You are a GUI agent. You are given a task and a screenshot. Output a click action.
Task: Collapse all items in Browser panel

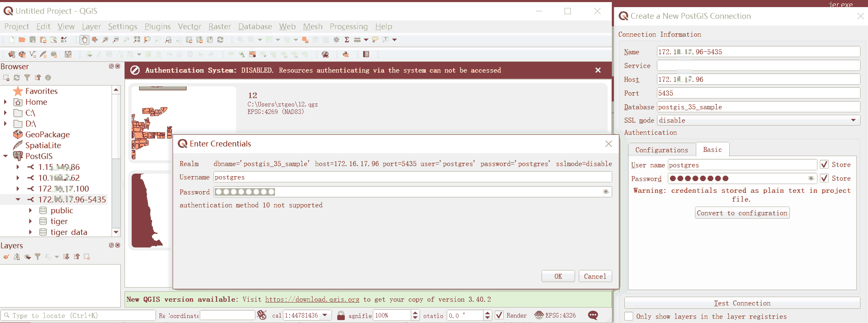38,78
